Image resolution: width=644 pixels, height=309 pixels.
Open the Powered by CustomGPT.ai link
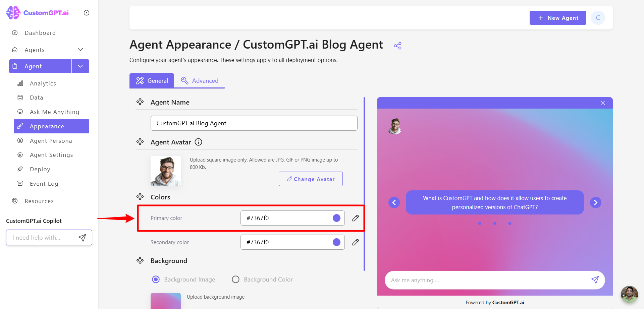[495, 303]
